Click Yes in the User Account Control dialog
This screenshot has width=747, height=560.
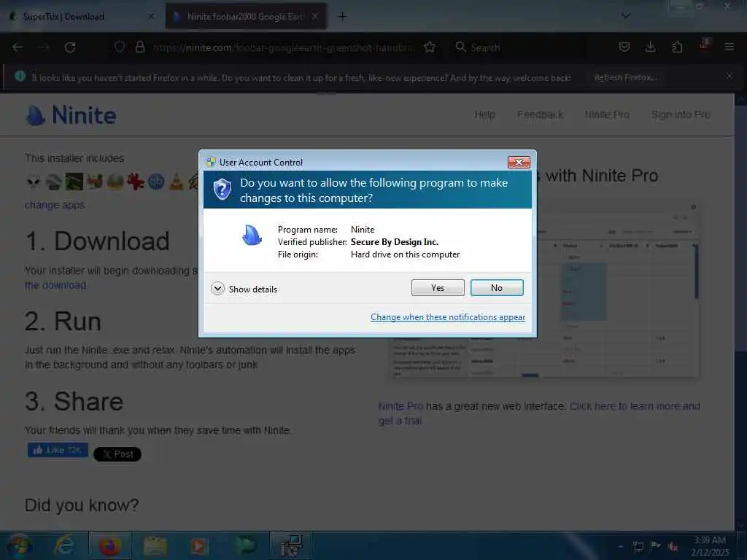(438, 287)
